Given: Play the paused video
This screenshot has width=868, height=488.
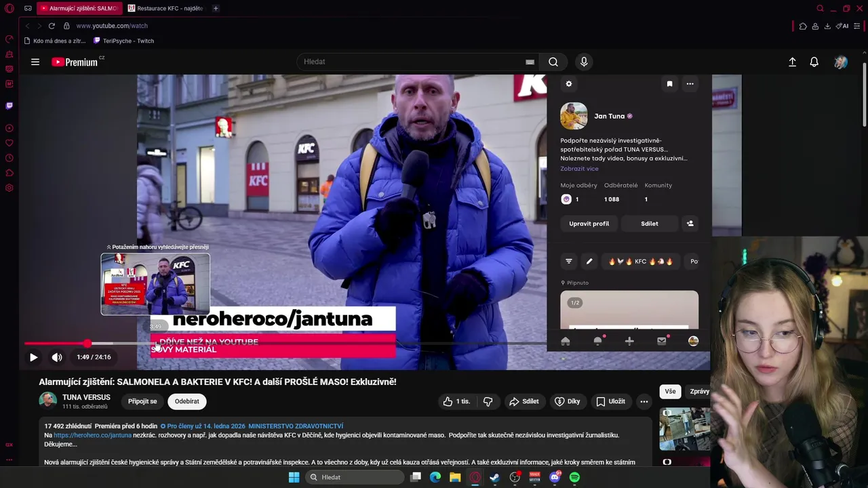Looking at the screenshot, I should (33, 357).
